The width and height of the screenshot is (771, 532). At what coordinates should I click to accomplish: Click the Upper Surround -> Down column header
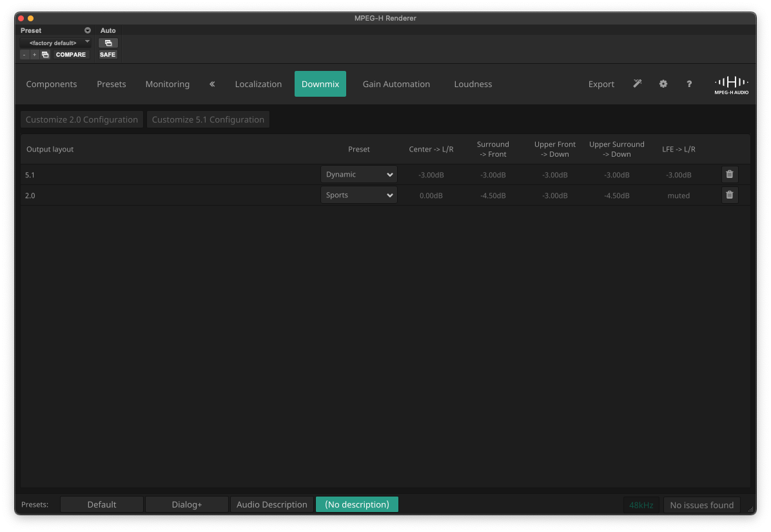(616, 149)
